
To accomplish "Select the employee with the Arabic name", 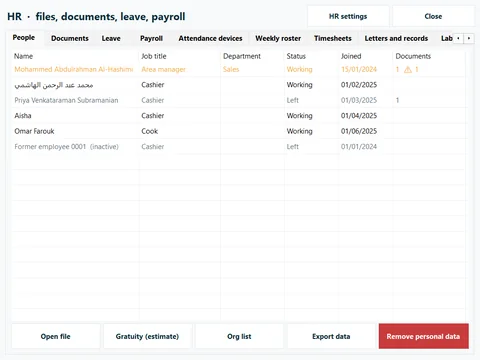I will click(x=239, y=85).
